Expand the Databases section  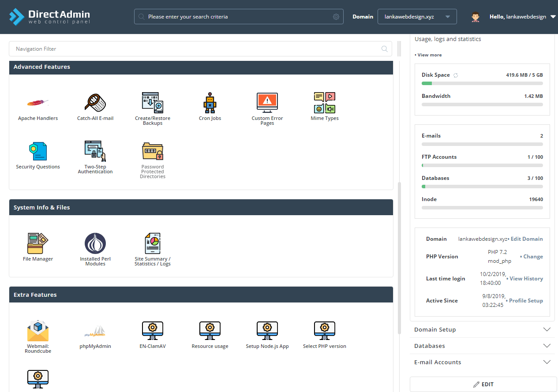tap(483, 346)
